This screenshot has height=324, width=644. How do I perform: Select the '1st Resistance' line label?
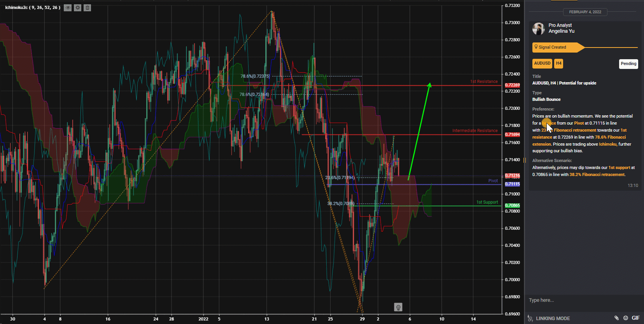pos(484,81)
